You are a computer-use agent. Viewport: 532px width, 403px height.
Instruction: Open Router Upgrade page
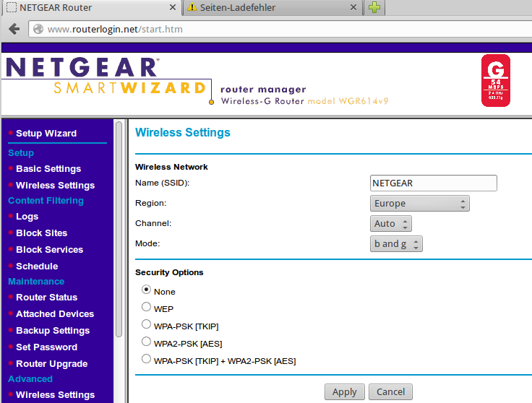51,364
